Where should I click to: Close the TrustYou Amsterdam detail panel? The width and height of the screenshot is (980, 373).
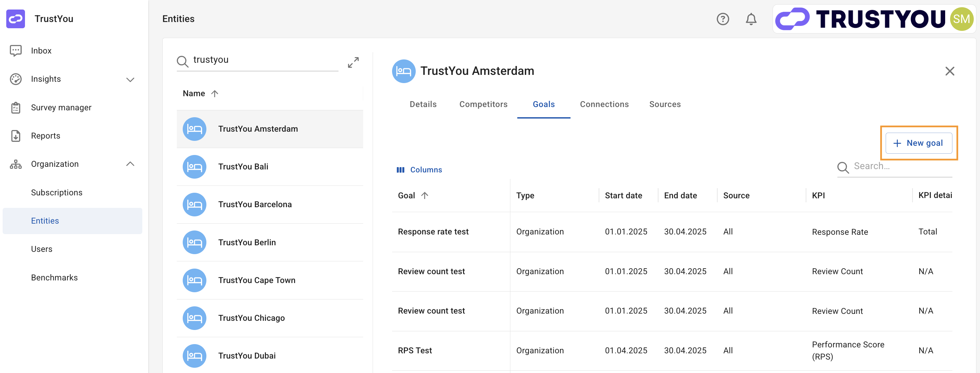click(949, 71)
